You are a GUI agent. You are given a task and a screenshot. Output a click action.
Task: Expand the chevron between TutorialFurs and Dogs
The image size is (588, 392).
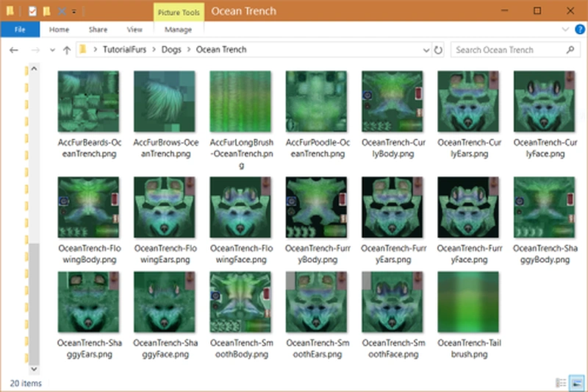(x=154, y=49)
